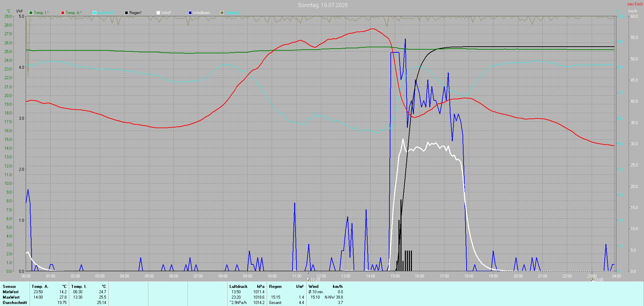Screen dimensions: 644x306
Task: Select the average pressure value "1014.2"
Action: [x=259, y=303]
